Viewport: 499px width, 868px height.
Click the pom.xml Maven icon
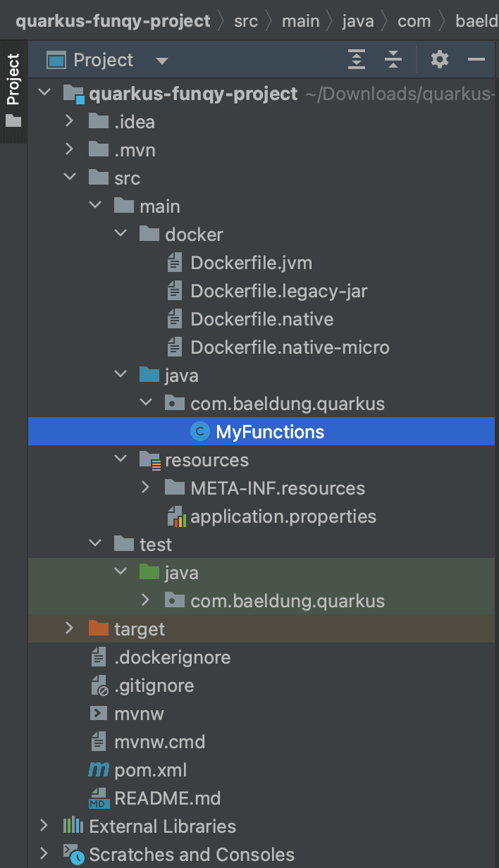[x=98, y=770]
